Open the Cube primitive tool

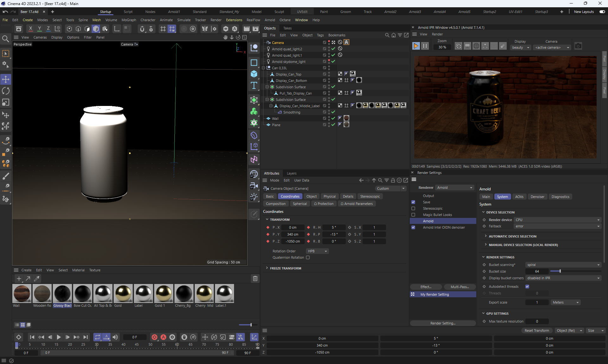click(254, 74)
